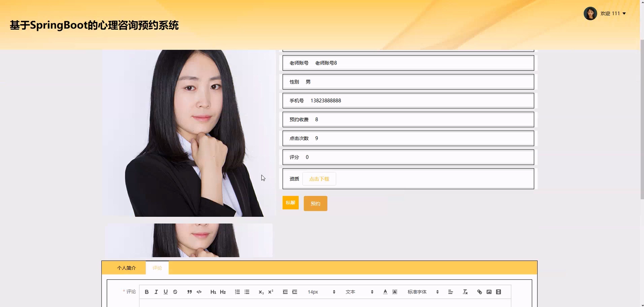644x307 pixels.
Task: Insert an image into comment
Action: point(489,292)
